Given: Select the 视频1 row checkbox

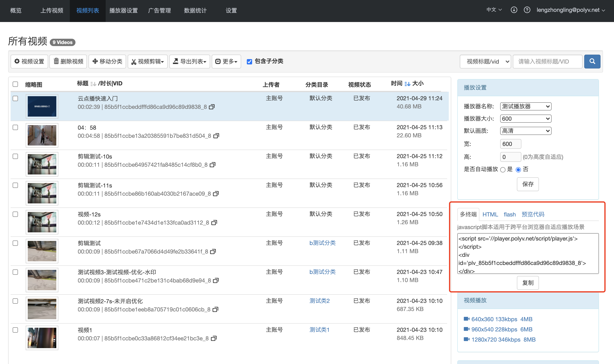Looking at the screenshot, I should click(15, 330).
